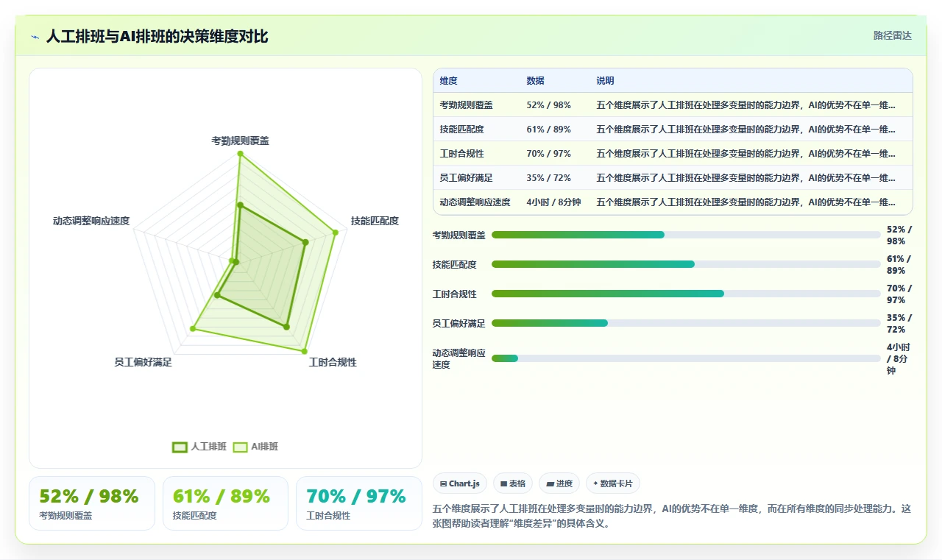Click the 考勤规则覆盖 radar axis label
The width and height of the screenshot is (942, 560).
click(x=240, y=141)
